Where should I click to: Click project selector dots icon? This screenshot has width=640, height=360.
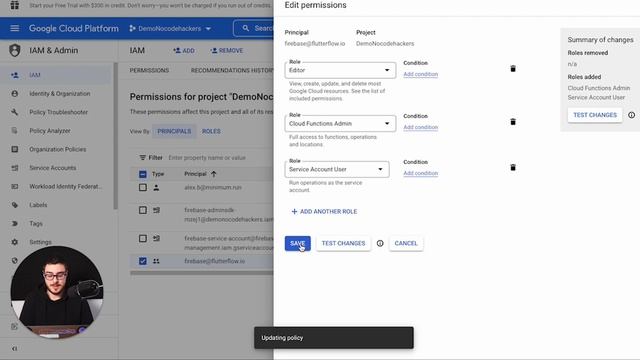[132, 28]
